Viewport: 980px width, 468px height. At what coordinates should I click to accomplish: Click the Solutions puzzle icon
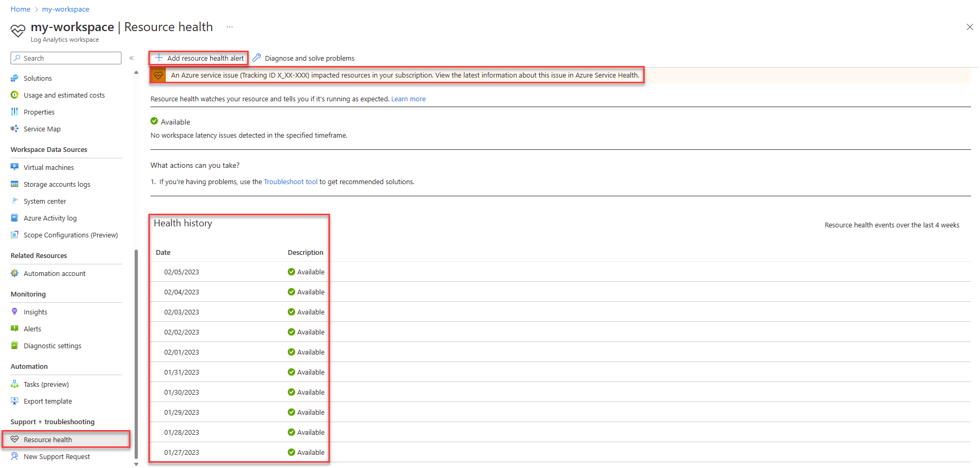pyautogui.click(x=15, y=78)
